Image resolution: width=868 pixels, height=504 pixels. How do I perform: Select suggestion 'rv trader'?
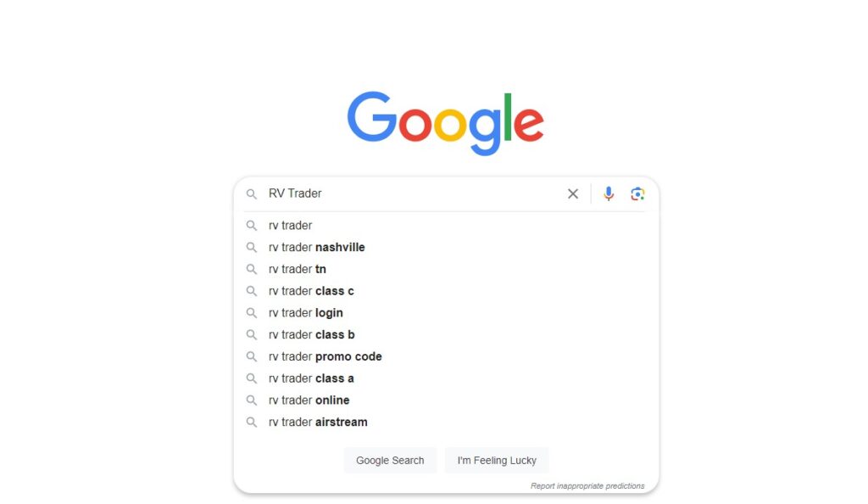click(x=446, y=226)
